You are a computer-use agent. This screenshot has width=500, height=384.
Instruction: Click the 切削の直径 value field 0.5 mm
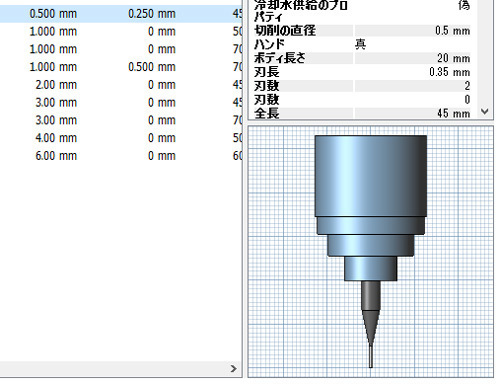tap(412, 31)
